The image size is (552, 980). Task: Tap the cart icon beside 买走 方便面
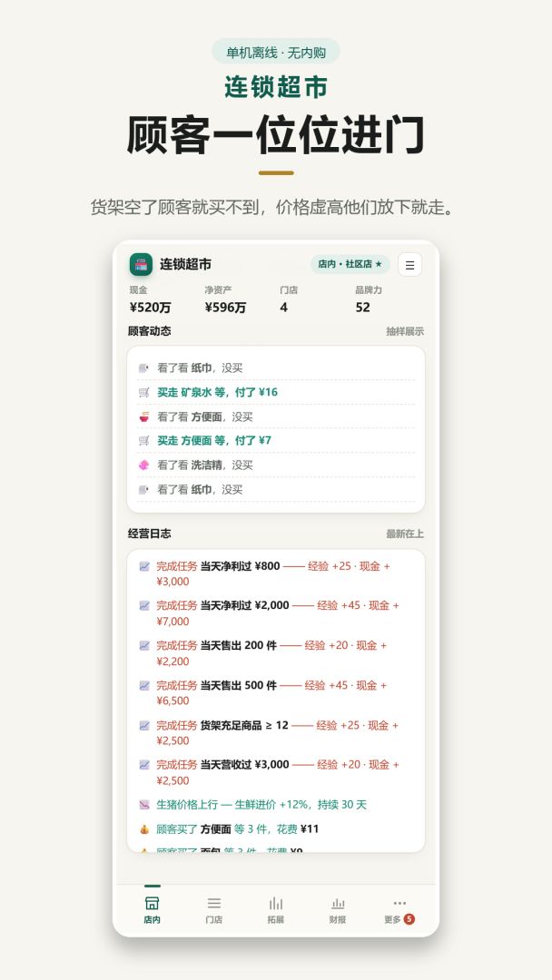143,441
